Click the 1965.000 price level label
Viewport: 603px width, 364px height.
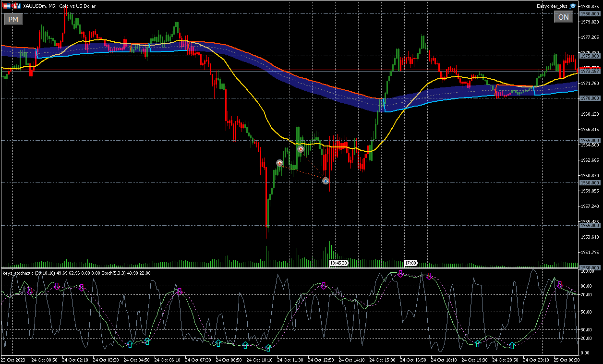click(x=590, y=141)
